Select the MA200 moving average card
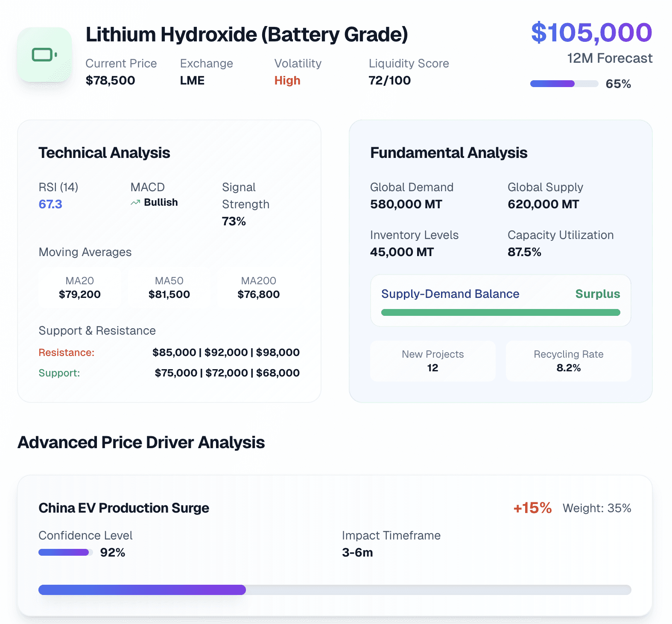Viewport: 672px width, 624px height. click(x=258, y=288)
